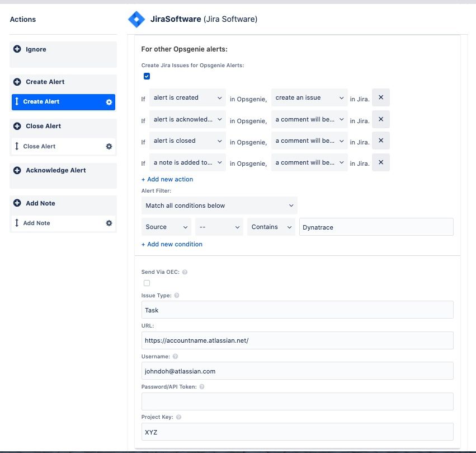
Task: Open the 'alert is acknowled...' trigger dropdown
Action: click(x=187, y=119)
